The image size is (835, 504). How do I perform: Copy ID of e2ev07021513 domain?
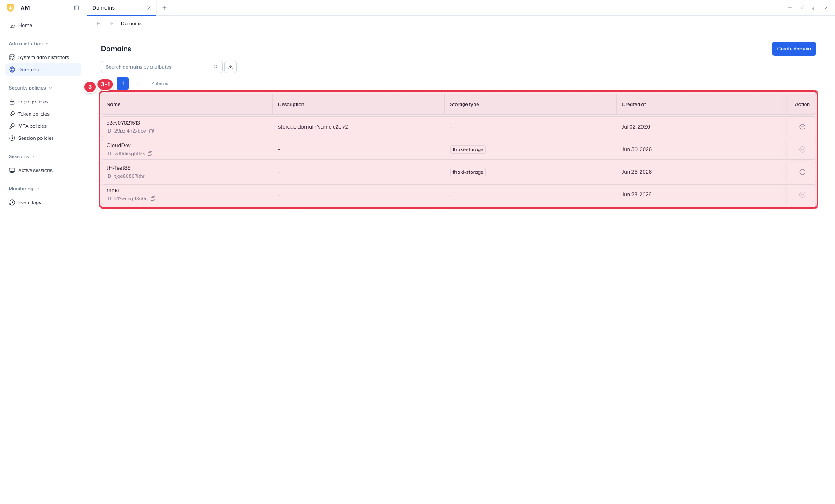tap(151, 131)
